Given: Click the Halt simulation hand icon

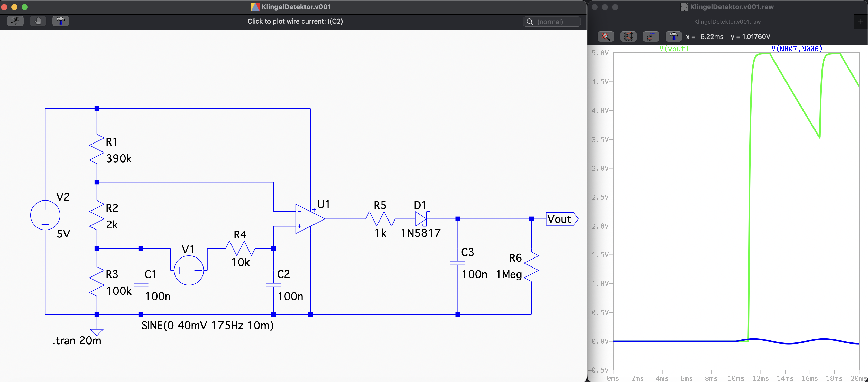Looking at the screenshot, I should pyautogui.click(x=38, y=21).
